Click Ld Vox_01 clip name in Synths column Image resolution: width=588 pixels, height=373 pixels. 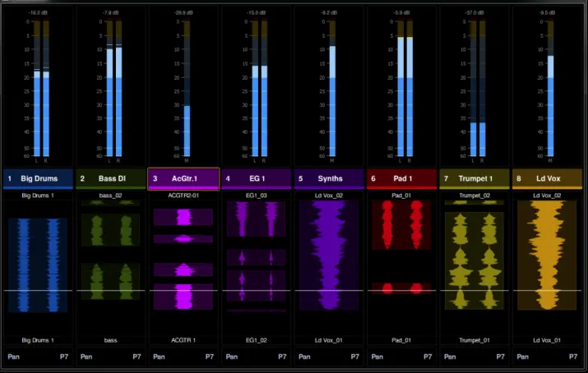(329, 340)
